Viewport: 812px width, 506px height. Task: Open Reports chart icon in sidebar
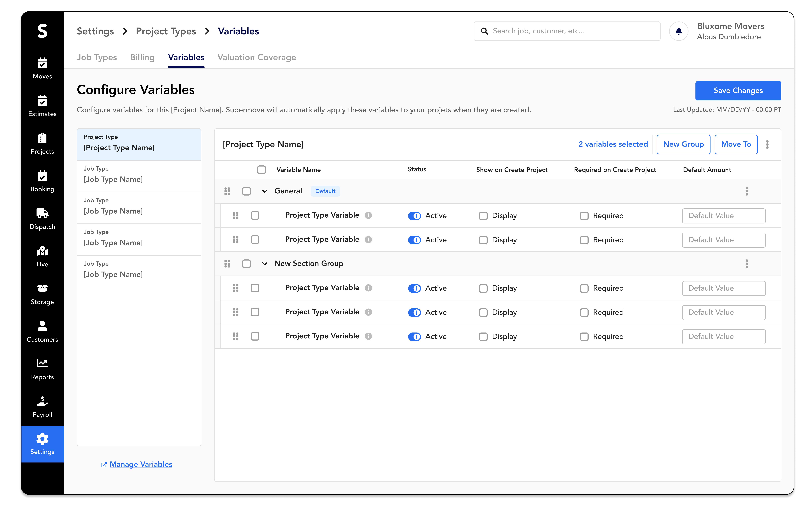(x=42, y=363)
